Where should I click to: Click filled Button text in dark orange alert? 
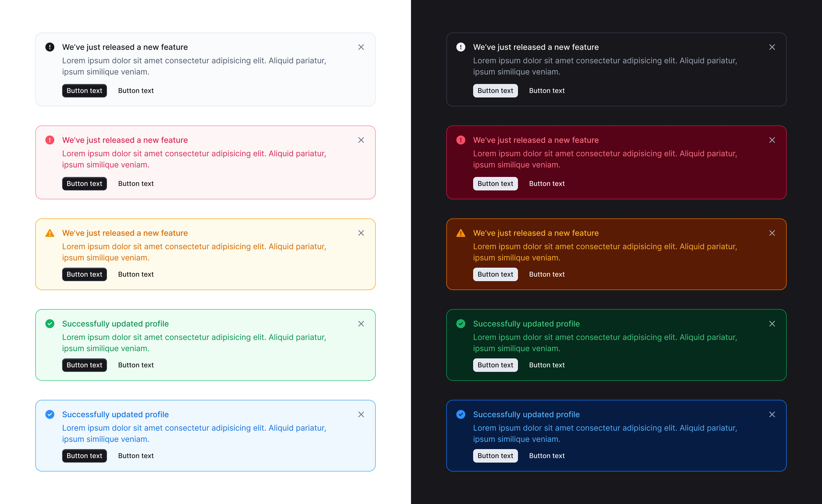point(495,275)
